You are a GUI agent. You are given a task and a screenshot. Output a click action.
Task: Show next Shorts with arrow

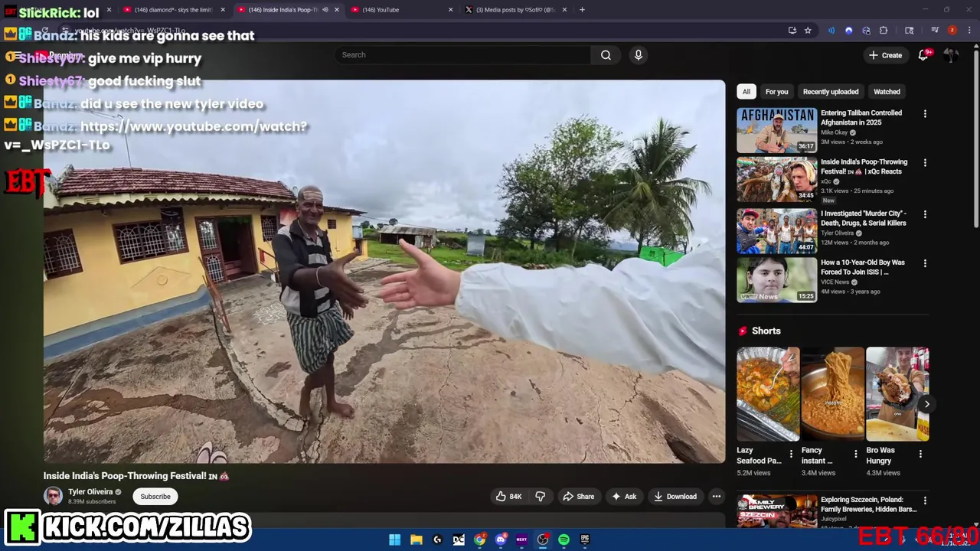[926, 404]
